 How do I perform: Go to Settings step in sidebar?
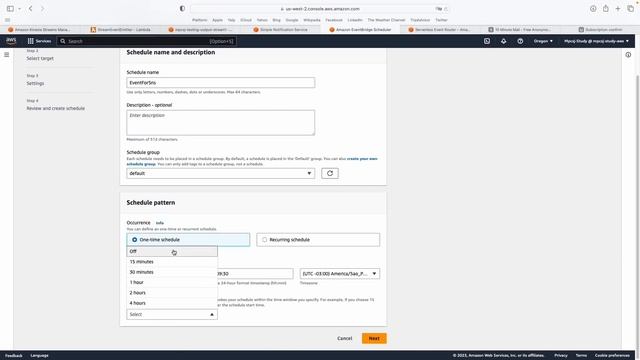[x=35, y=83]
